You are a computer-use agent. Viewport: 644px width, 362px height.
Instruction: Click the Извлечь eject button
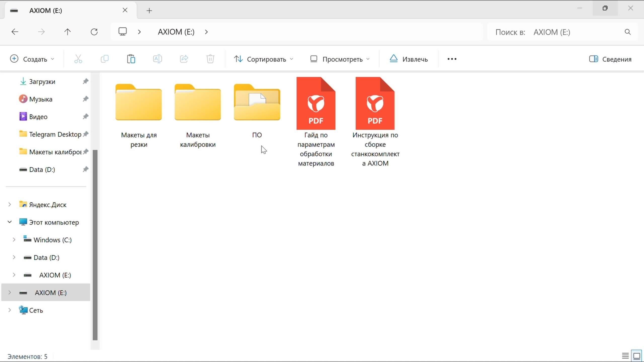[409, 59]
